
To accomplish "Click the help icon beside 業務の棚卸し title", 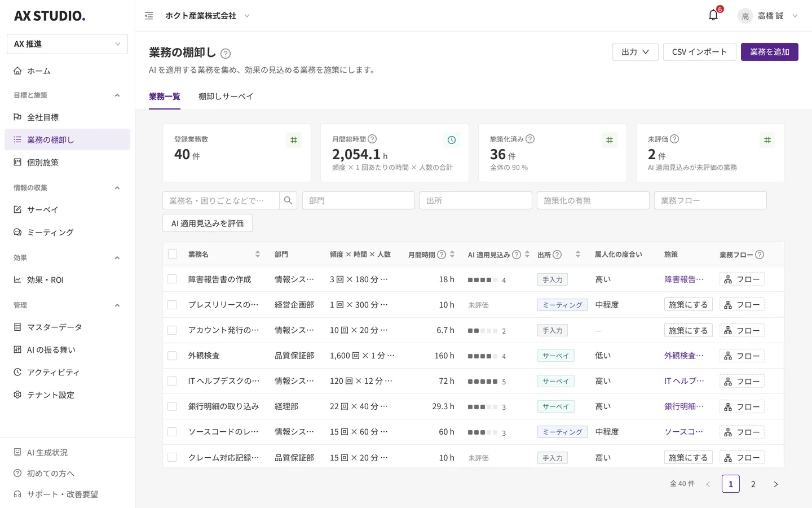I will tap(226, 54).
